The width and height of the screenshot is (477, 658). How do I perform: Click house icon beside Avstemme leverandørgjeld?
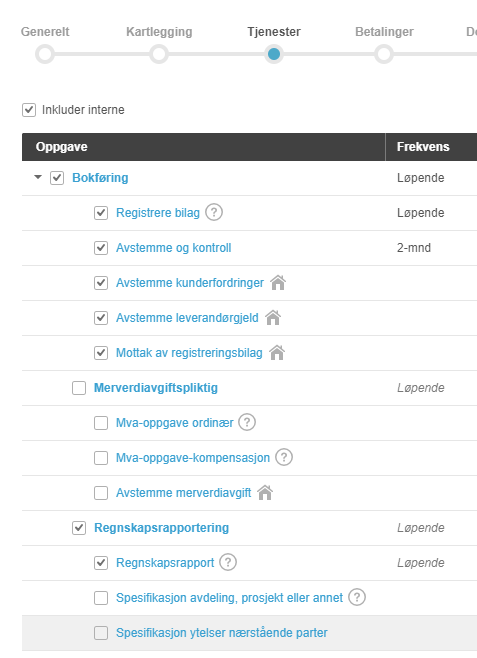coord(273,318)
